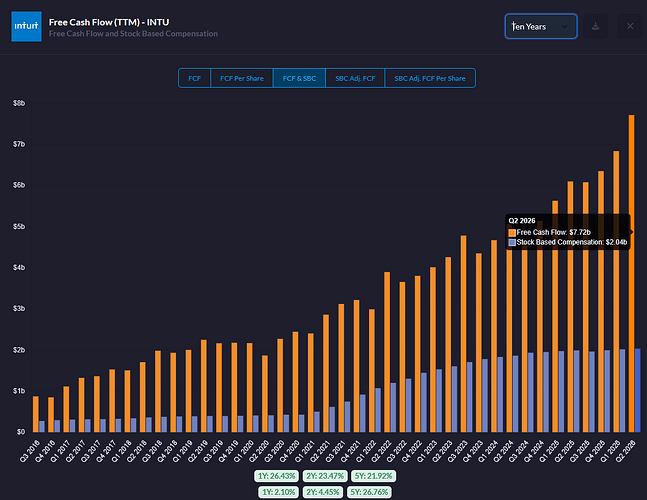Click the 1Y: 2.10% growth badge
This screenshot has width=647, height=500.
click(x=279, y=492)
